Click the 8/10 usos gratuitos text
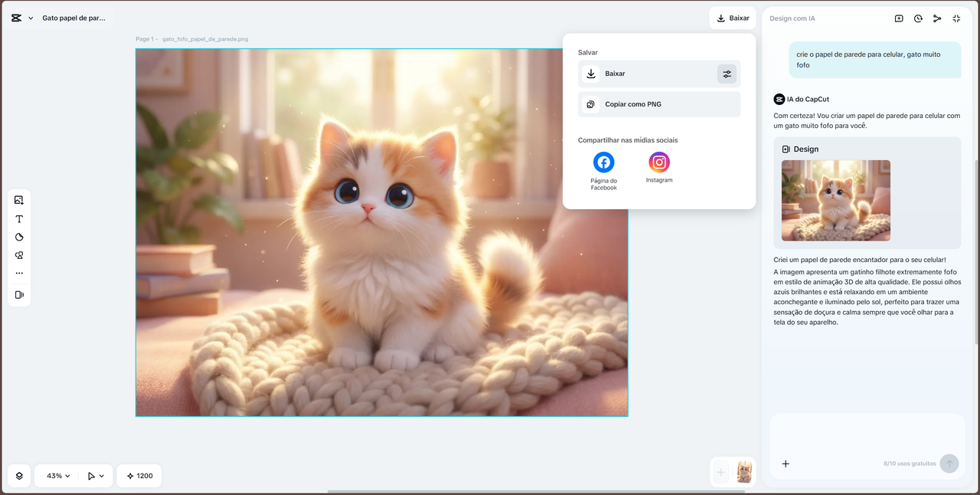 (x=910, y=464)
